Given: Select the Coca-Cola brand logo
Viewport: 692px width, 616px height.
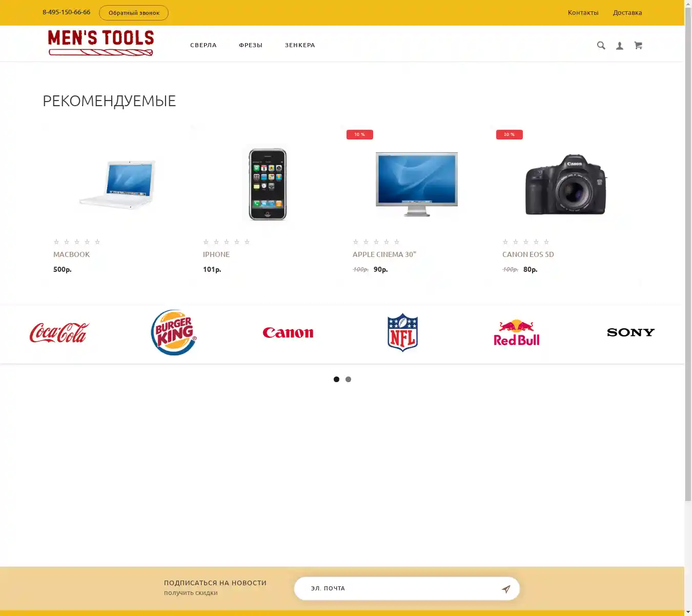Looking at the screenshot, I should pos(59,333).
